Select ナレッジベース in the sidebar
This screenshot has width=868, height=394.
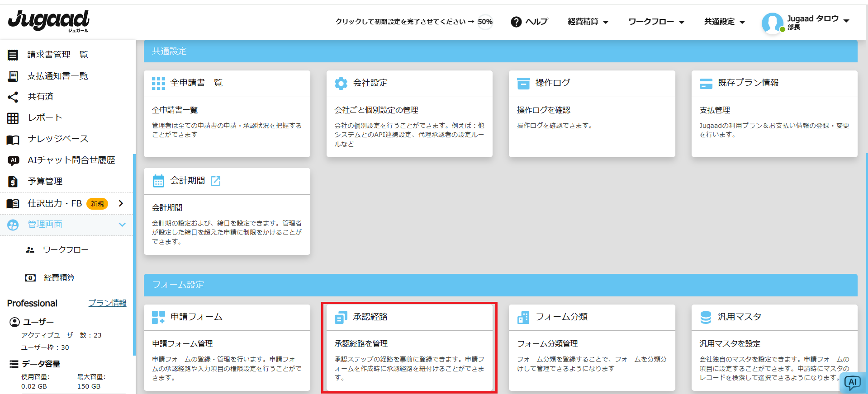[x=58, y=139]
